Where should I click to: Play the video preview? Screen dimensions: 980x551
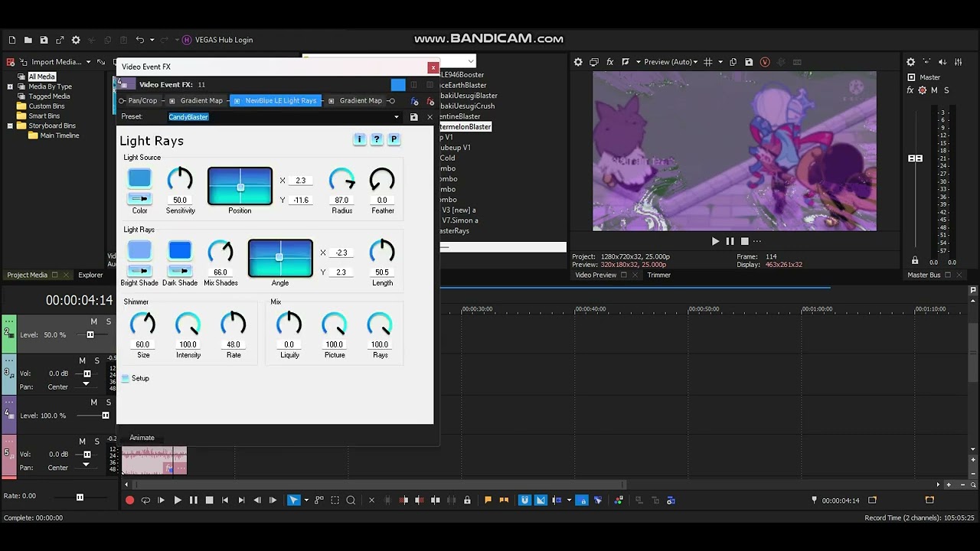click(715, 241)
